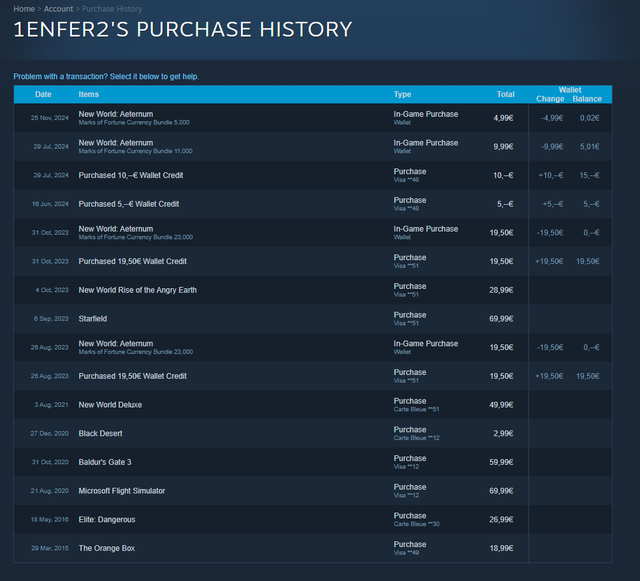Click the 16 Jun, 2024 date
The image size is (640, 581).
tap(50, 204)
